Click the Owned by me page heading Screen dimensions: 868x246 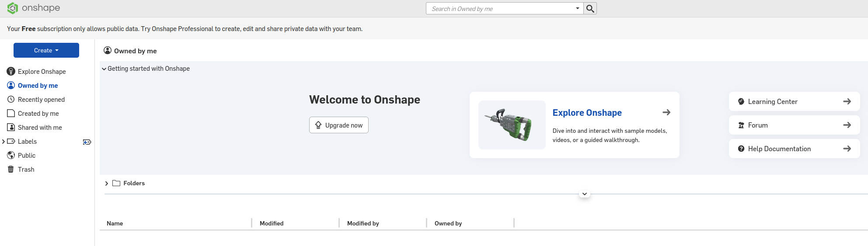pos(135,51)
